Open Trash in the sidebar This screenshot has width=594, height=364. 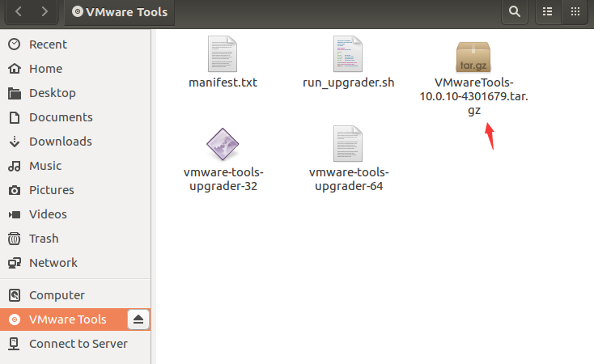click(x=75, y=239)
